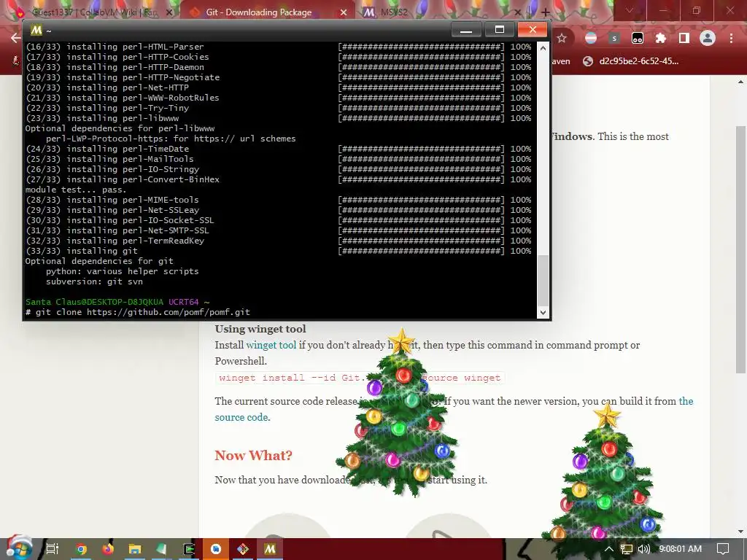
Task: Open File Explorer from the taskbar
Action: coord(135,549)
